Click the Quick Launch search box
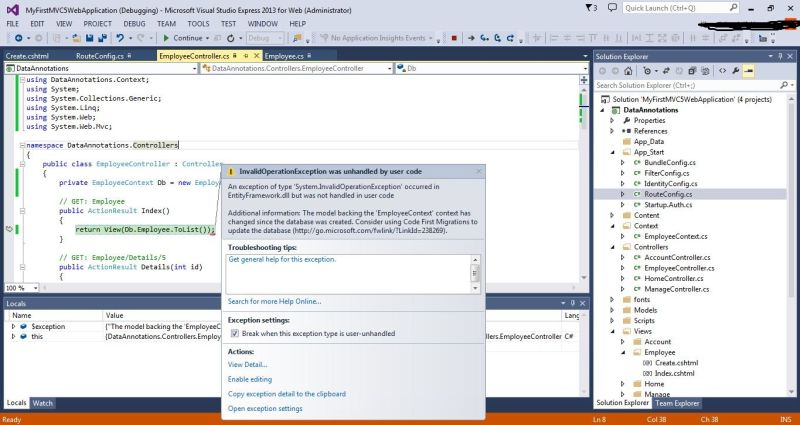The width and height of the screenshot is (800, 425). (681, 8)
